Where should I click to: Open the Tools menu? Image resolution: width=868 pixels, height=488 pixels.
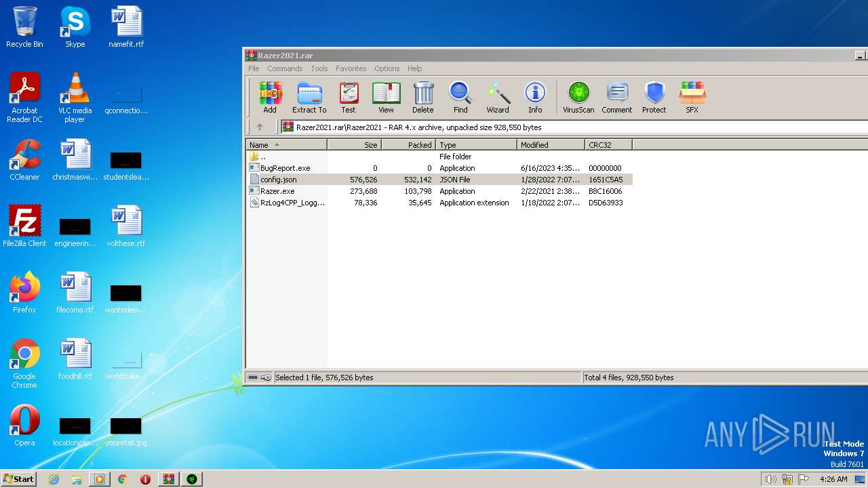[319, 68]
